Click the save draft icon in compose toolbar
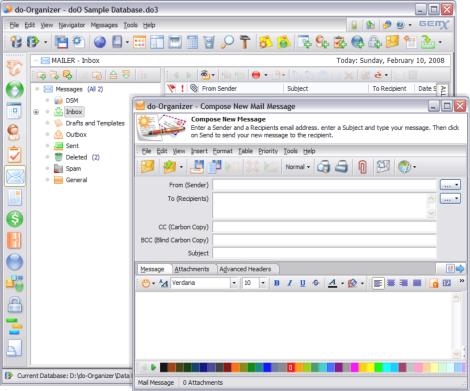 coord(197,167)
